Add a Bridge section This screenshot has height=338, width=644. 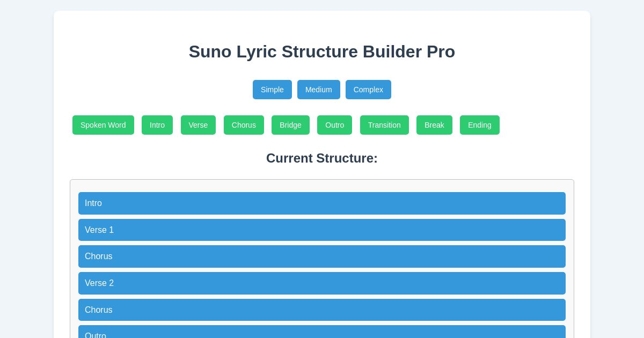(x=290, y=125)
